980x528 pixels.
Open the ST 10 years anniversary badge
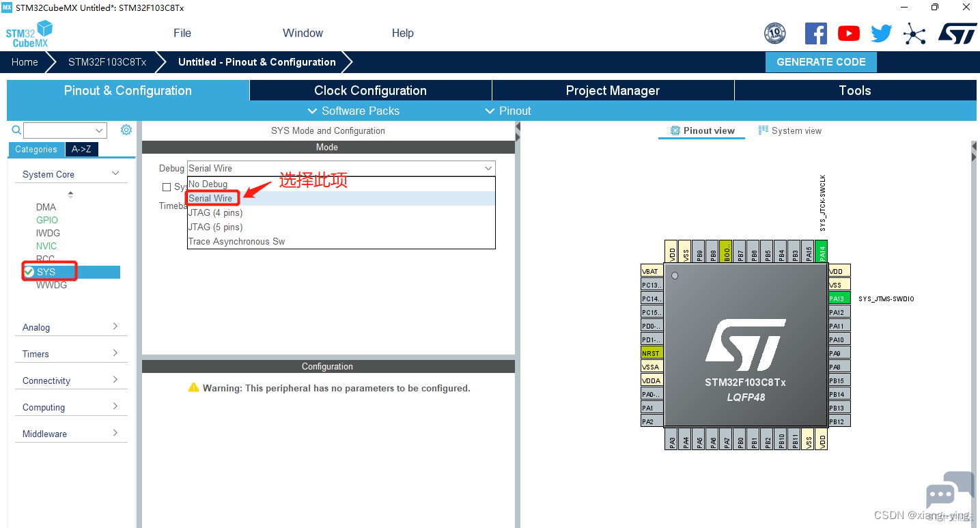tap(774, 33)
